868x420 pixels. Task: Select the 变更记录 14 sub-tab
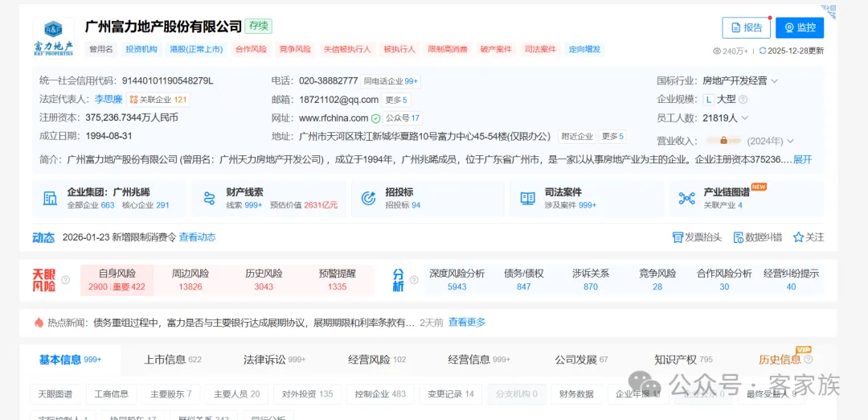pyautogui.click(x=451, y=394)
